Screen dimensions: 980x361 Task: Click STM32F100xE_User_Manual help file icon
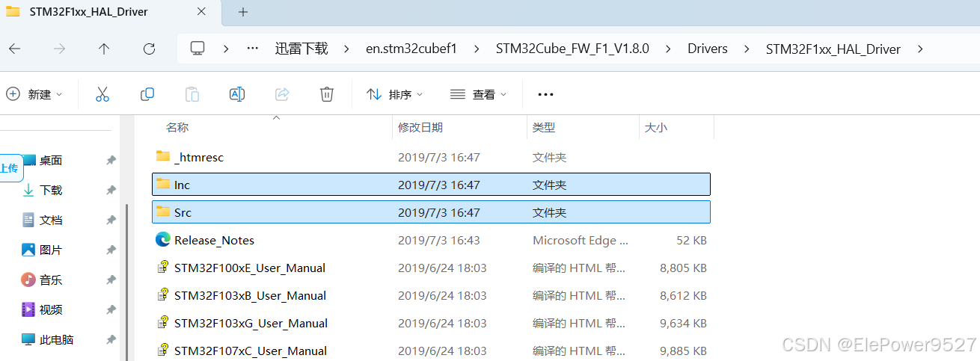click(x=163, y=268)
